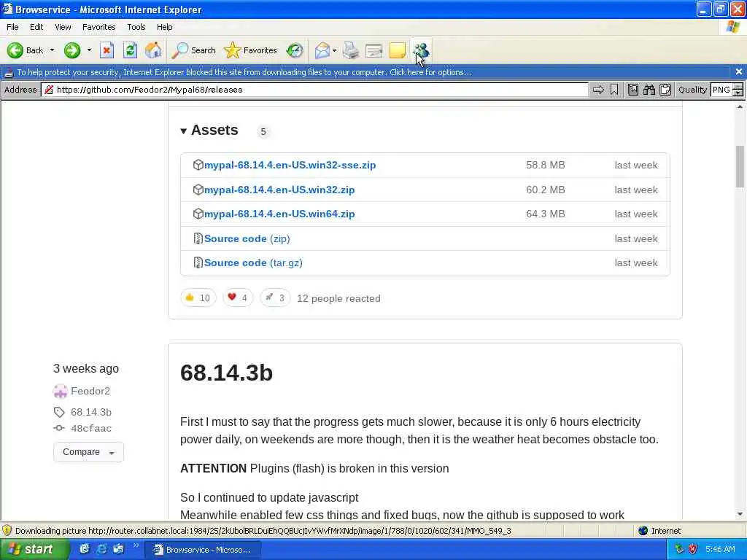The height and width of the screenshot is (560, 747).
Task: Click the Internet Explorer quick launch icon
Action: (101, 549)
